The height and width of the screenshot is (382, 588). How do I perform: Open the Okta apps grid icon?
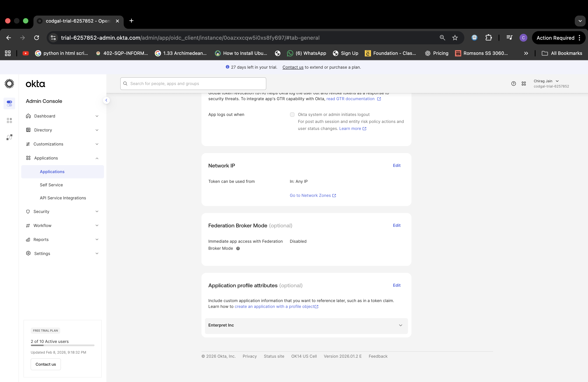point(523,84)
